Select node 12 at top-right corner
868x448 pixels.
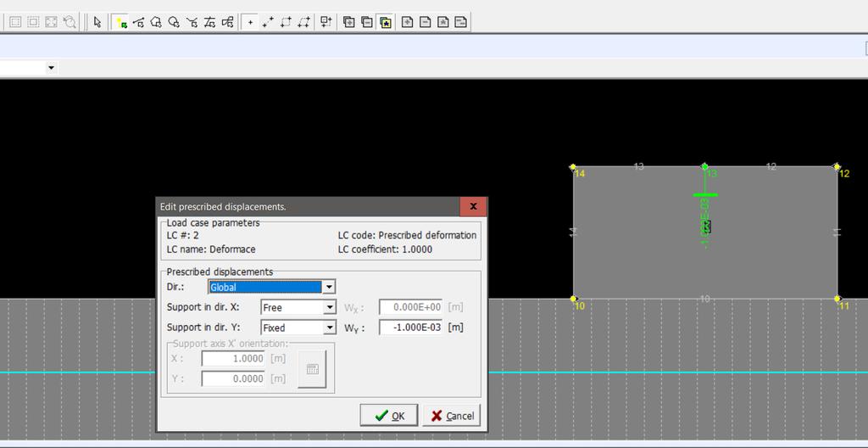837,167
